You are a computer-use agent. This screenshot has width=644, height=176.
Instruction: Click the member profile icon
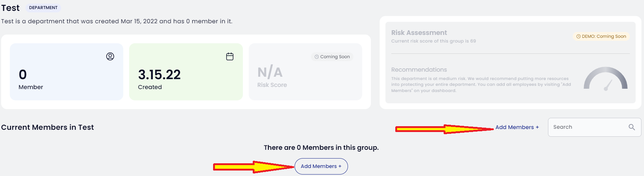click(110, 56)
